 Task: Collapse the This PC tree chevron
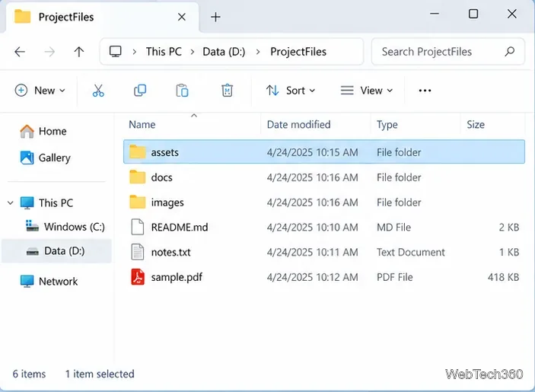pos(10,203)
